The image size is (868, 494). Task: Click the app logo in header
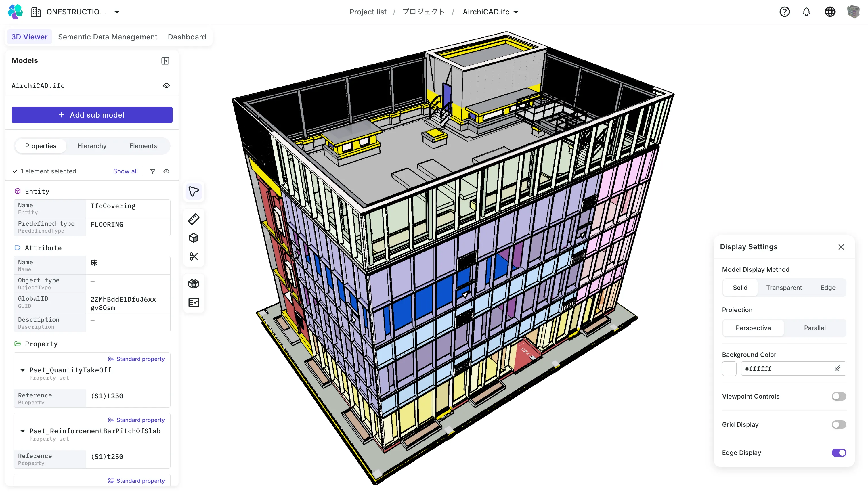tap(15, 12)
